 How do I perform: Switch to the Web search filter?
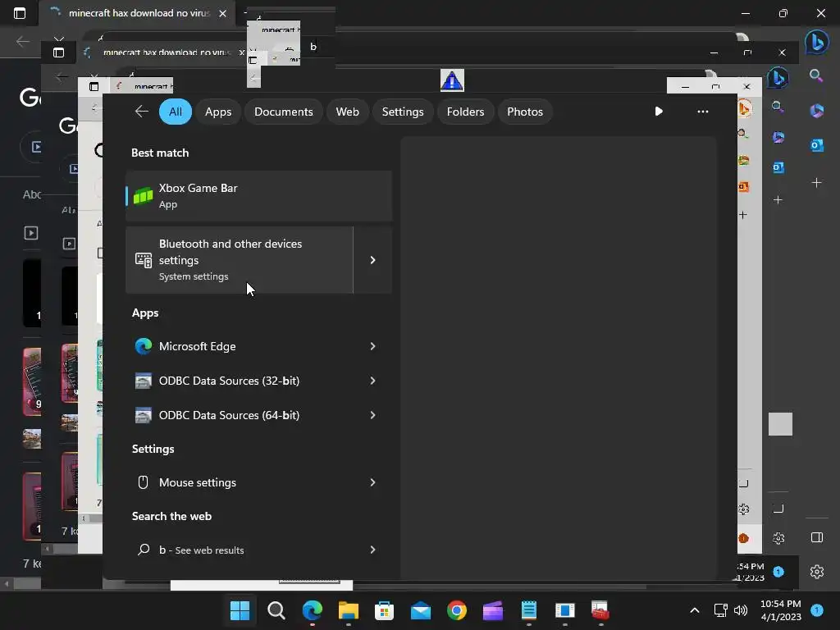coord(347,112)
